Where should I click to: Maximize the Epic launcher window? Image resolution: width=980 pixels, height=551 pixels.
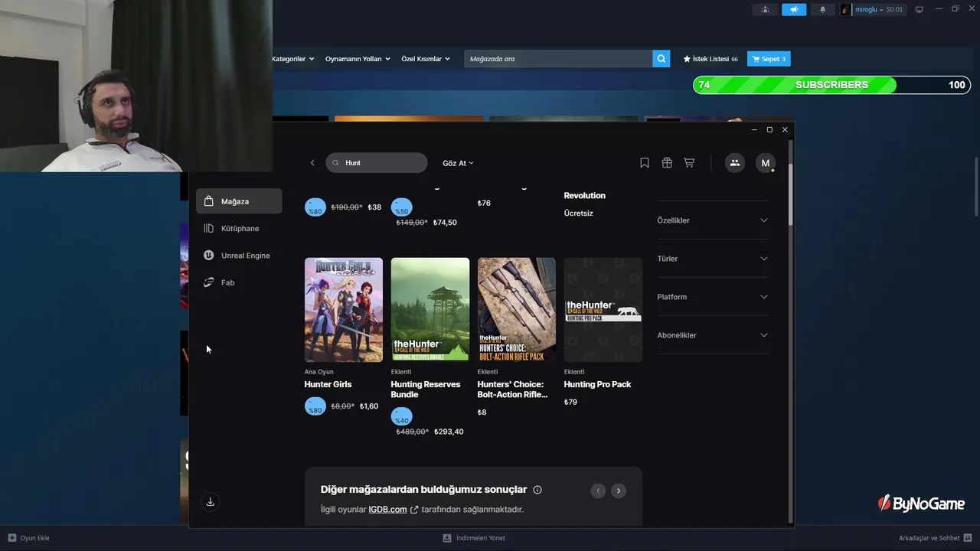(769, 130)
